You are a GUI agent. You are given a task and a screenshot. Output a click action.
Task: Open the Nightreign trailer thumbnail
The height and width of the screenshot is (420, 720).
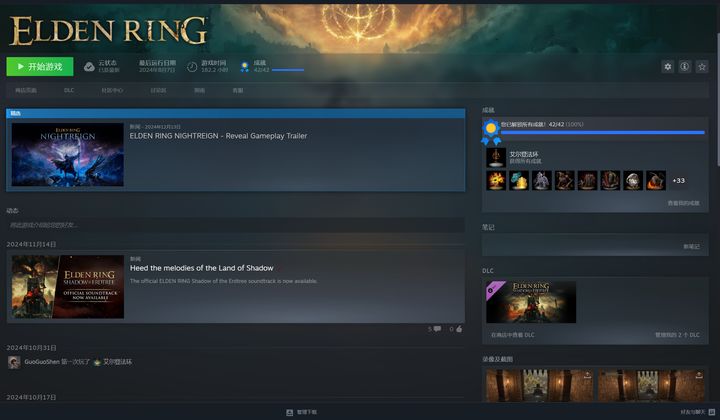click(x=68, y=154)
